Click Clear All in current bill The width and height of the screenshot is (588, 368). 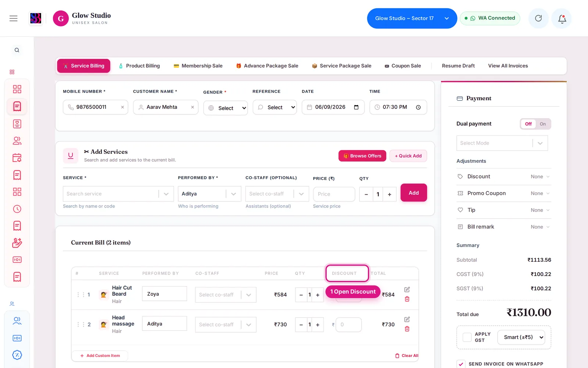click(406, 355)
